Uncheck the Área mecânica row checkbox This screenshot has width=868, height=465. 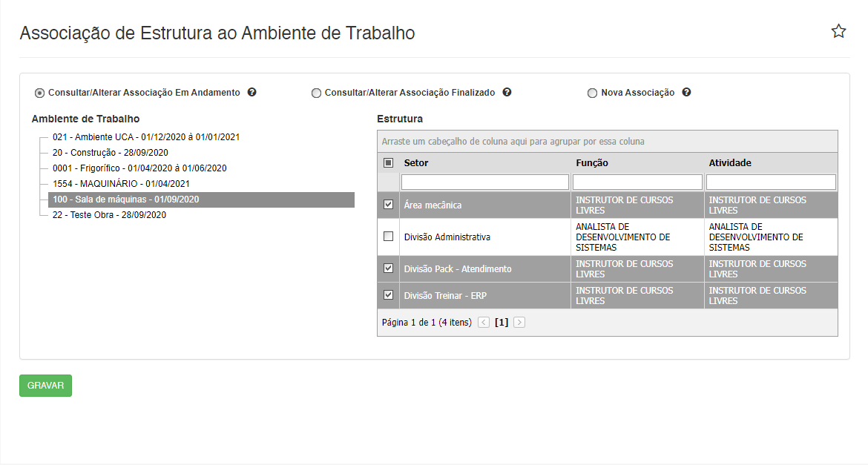pyautogui.click(x=388, y=205)
